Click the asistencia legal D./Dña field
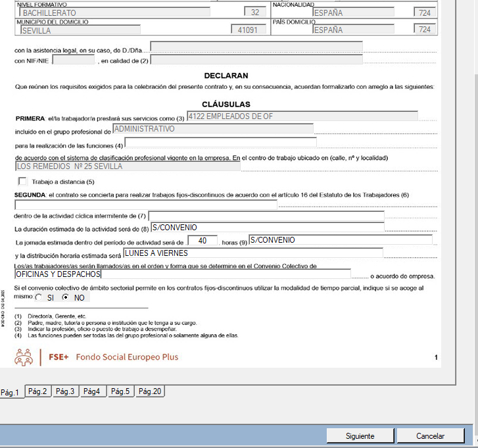The image size is (478, 448). coord(256,47)
